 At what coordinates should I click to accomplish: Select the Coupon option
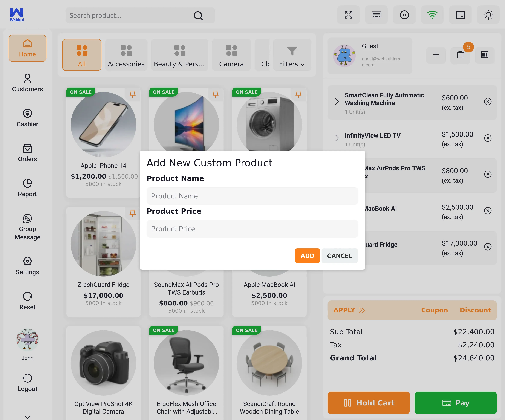[x=434, y=310]
